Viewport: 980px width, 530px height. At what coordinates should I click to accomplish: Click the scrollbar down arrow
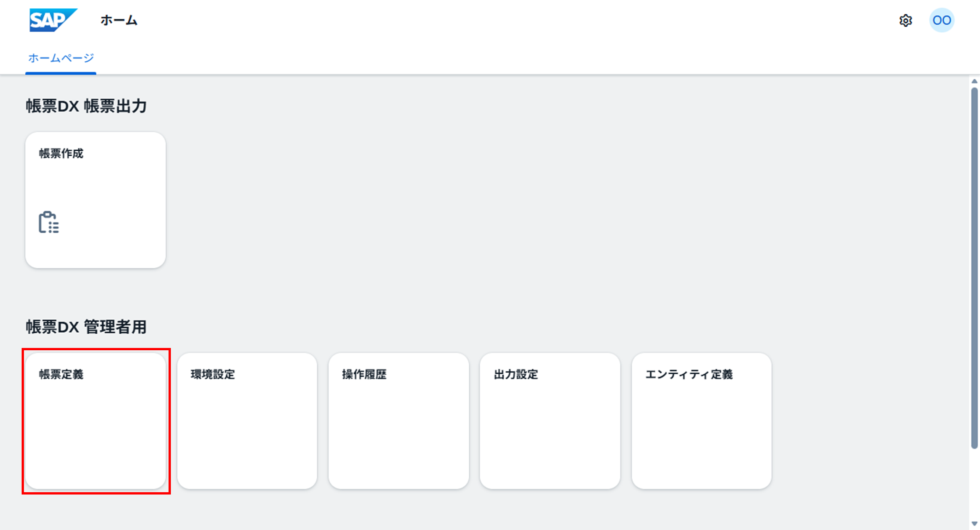tap(974, 524)
